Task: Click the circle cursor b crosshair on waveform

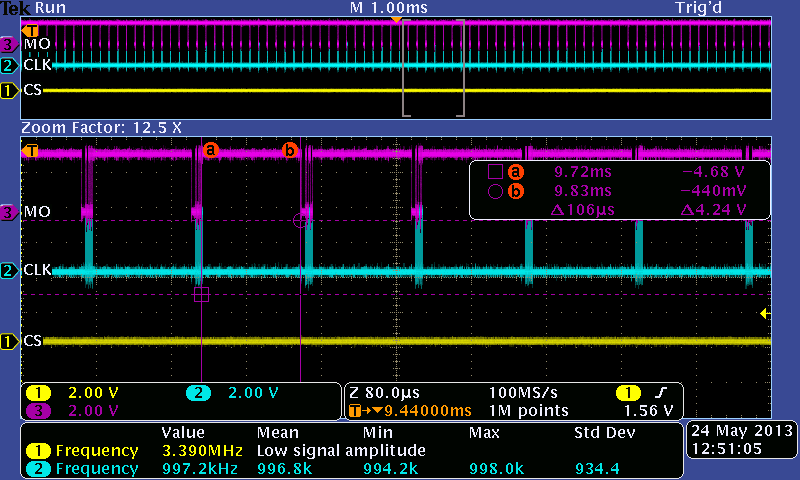Action: click(301, 220)
